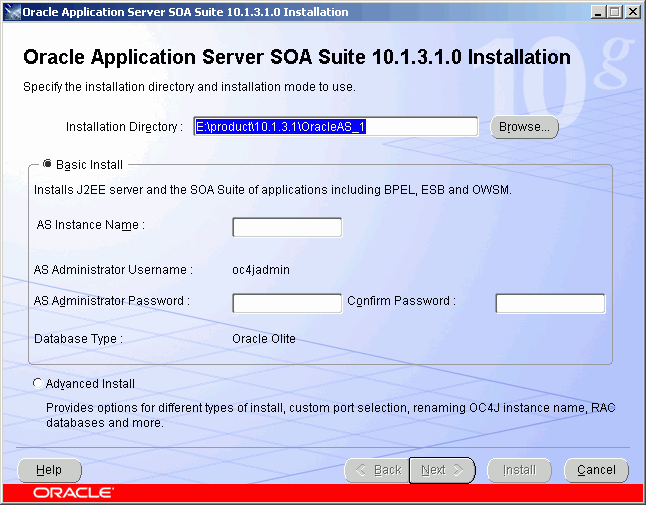Open the Browse directory dialog

click(x=524, y=127)
